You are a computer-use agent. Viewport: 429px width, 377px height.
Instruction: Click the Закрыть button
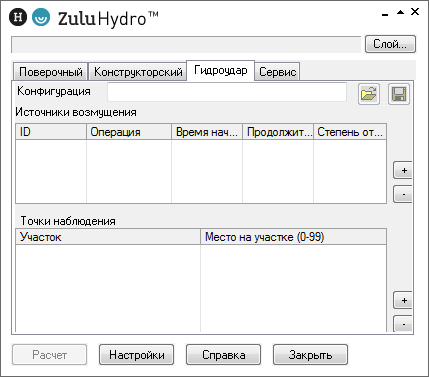point(310,355)
